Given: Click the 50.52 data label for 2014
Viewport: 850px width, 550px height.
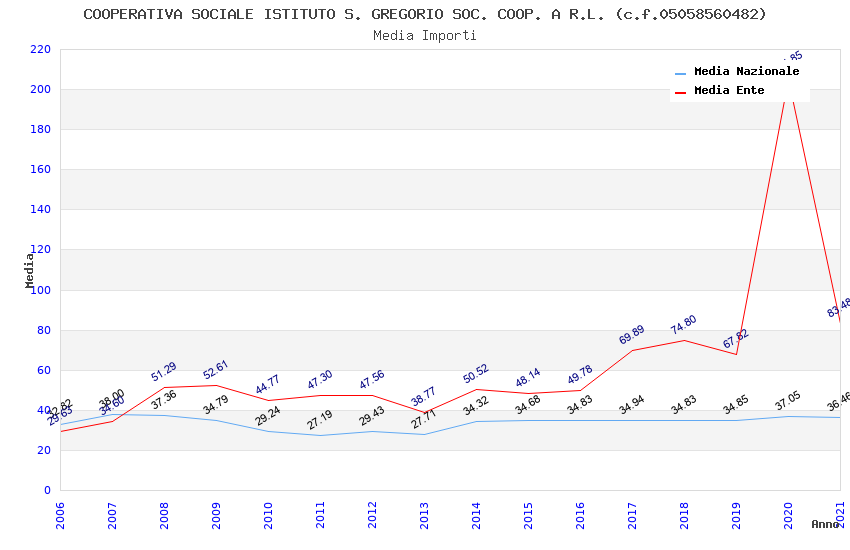Looking at the screenshot, I should 476,373.
